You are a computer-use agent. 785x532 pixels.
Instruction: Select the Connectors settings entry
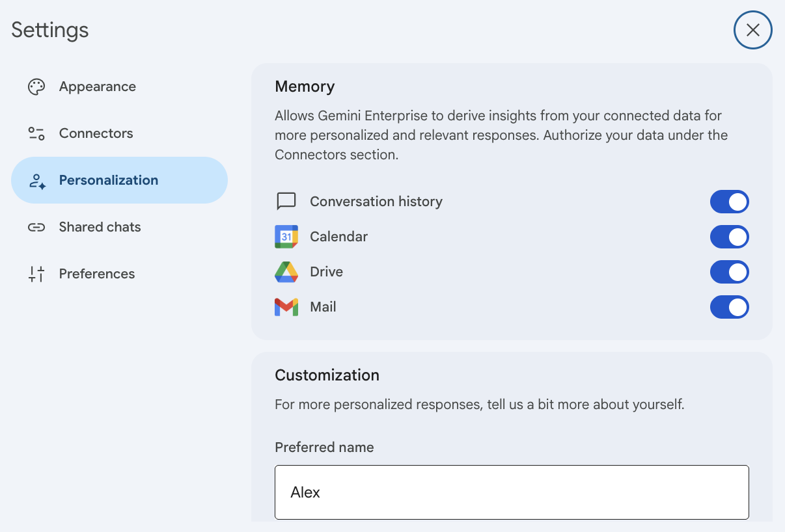tap(96, 133)
